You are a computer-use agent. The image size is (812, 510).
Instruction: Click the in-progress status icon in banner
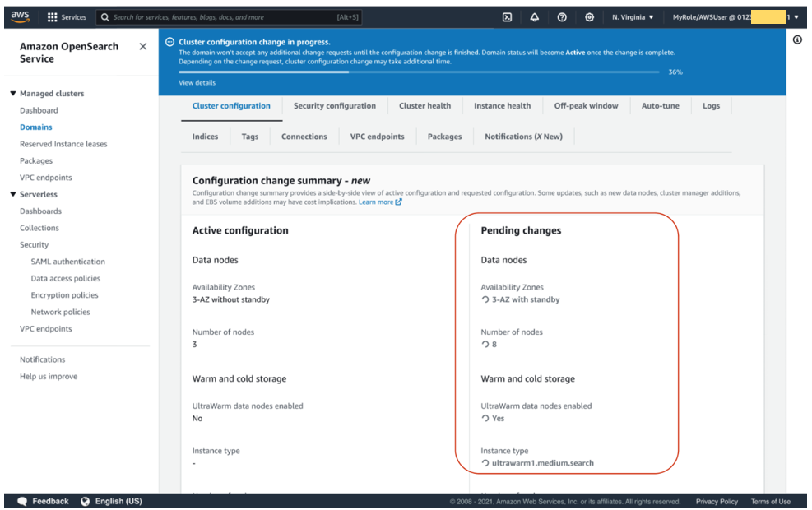[169, 42]
